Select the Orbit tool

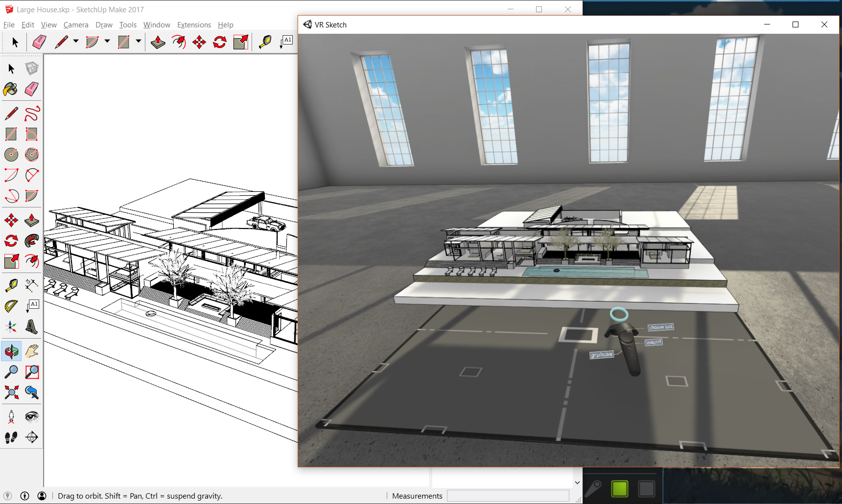point(11,351)
